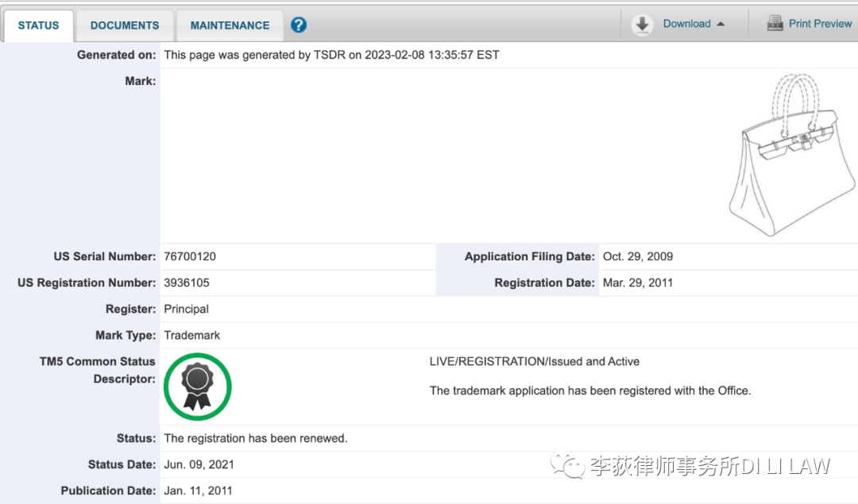Click the Status Date label
The width and height of the screenshot is (858, 504).
pos(122,464)
